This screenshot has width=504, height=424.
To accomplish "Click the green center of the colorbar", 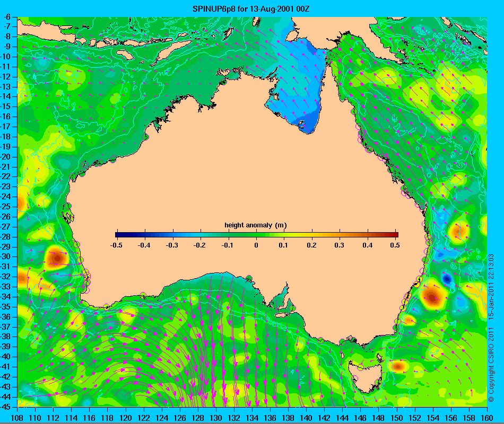I will click(256, 235).
